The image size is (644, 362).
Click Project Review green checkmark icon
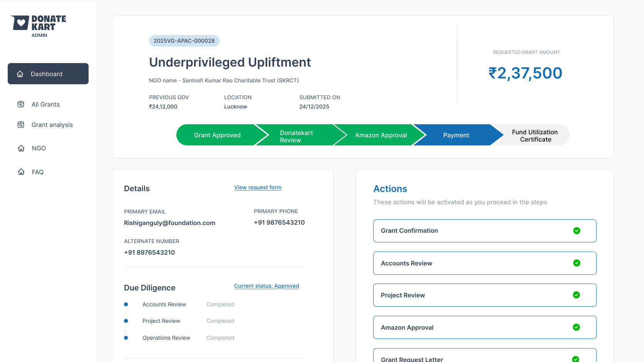(x=576, y=295)
